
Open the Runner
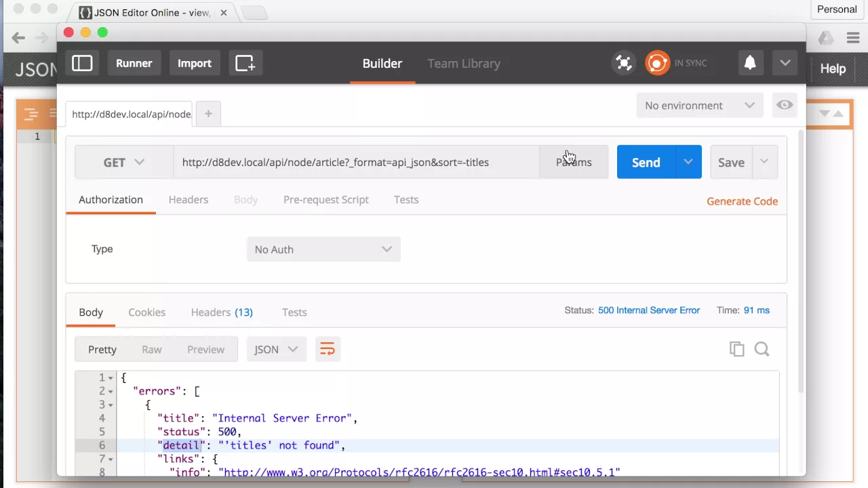pos(134,63)
